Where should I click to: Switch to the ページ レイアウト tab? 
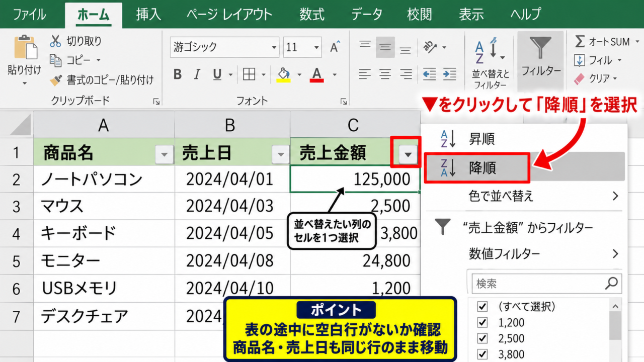(x=229, y=14)
